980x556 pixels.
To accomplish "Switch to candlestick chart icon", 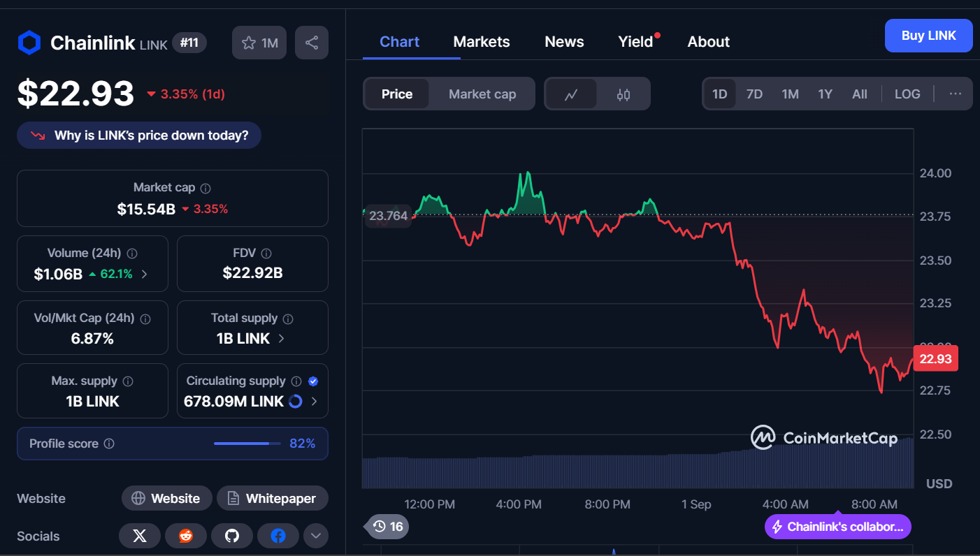I will tap(624, 94).
